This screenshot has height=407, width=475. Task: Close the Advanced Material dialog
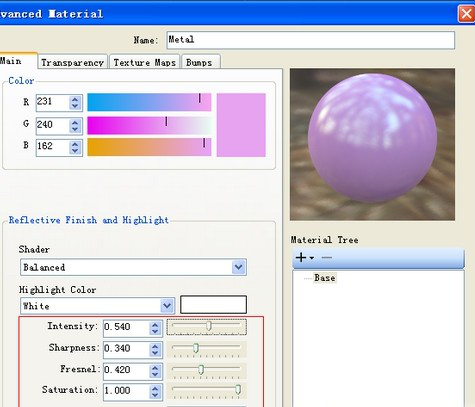pyautogui.click(x=466, y=14)
